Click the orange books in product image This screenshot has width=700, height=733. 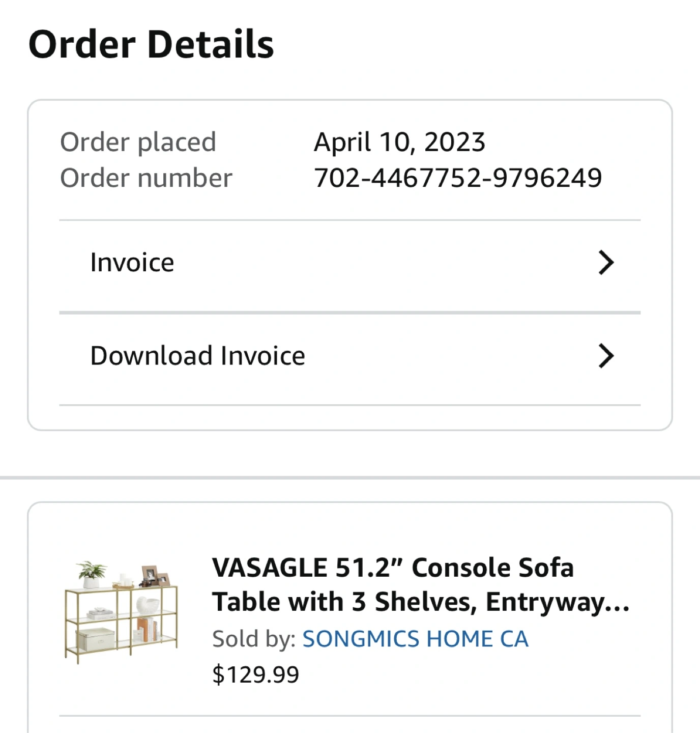(143, 630)
